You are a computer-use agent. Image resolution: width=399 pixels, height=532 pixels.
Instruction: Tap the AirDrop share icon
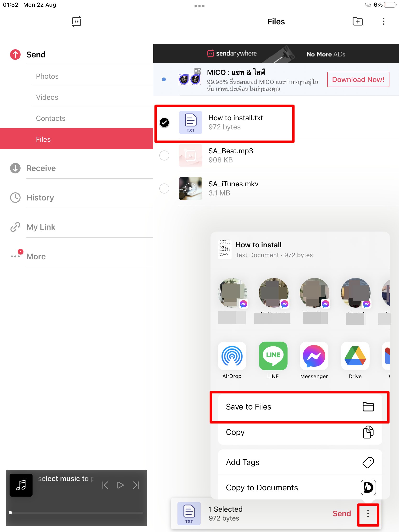coord(232,356)
